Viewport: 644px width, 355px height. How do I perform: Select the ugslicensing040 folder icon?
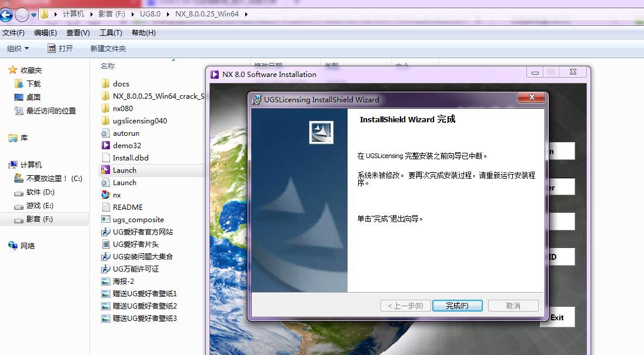(x=105, y=120)
